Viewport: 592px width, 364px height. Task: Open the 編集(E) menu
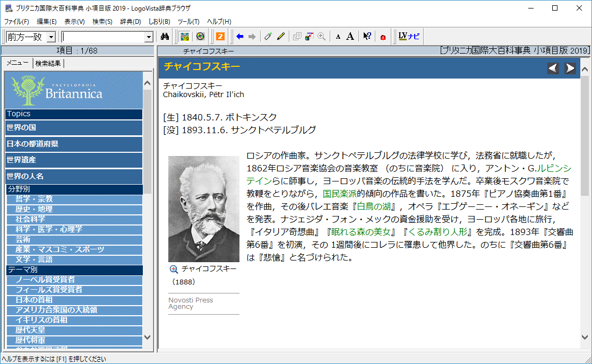click(46, 22)
